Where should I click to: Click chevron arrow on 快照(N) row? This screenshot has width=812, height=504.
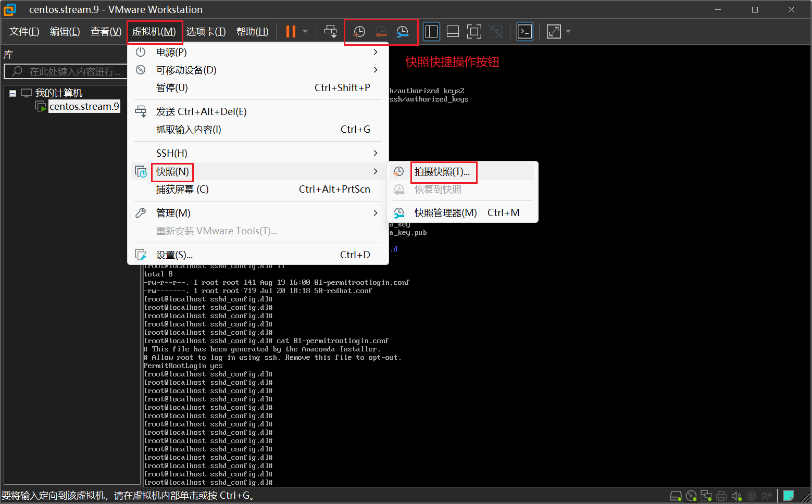pyautogui.click(x=376, y=172)
